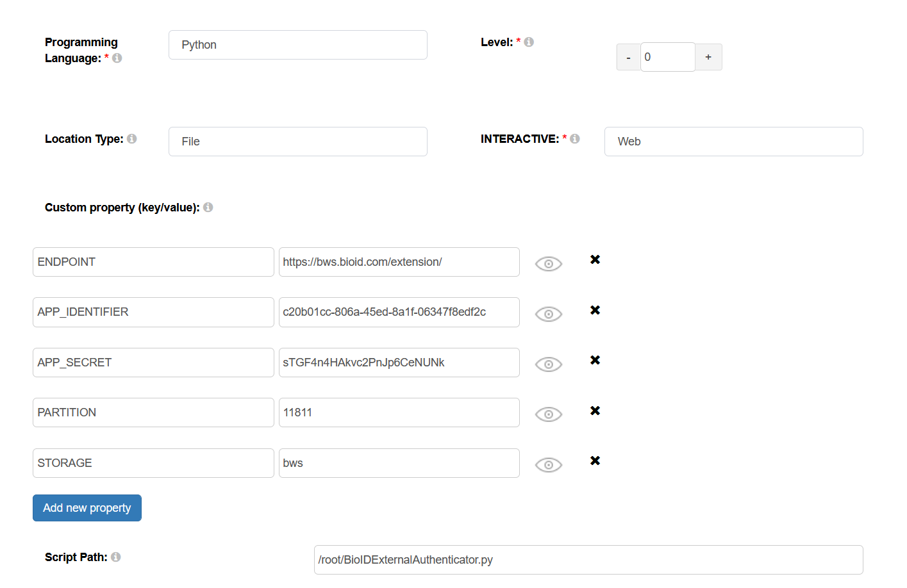Click the Add new property button
Image resolution: width=907 pixels, height=588 pixels.
tap(87, 508)
